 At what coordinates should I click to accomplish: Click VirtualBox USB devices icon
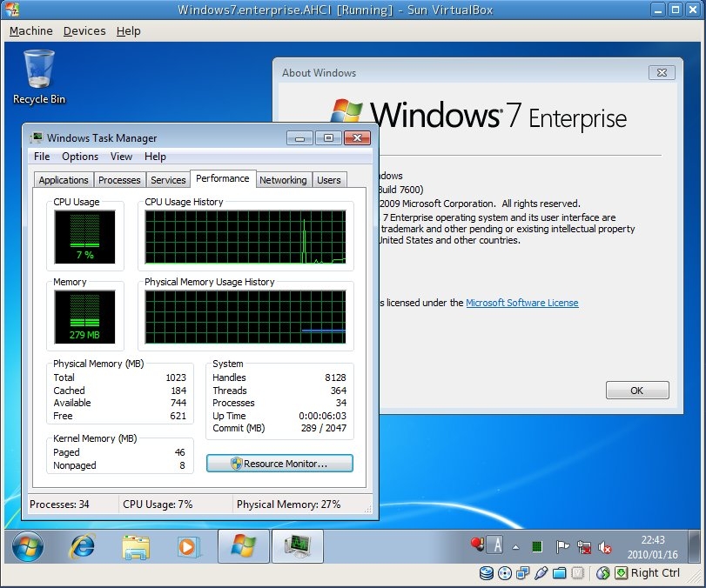(x=541, y=573)
